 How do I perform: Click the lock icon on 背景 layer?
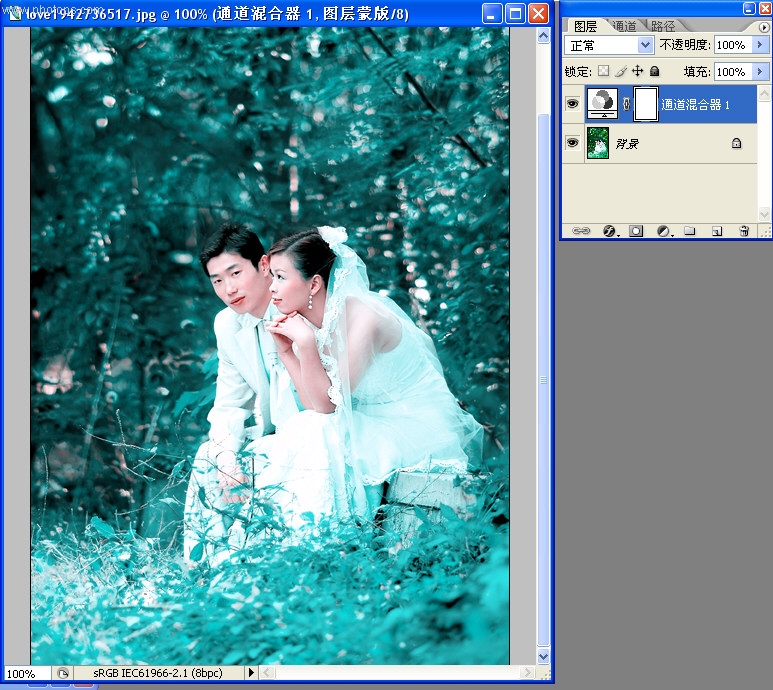[x=736, y=143]
